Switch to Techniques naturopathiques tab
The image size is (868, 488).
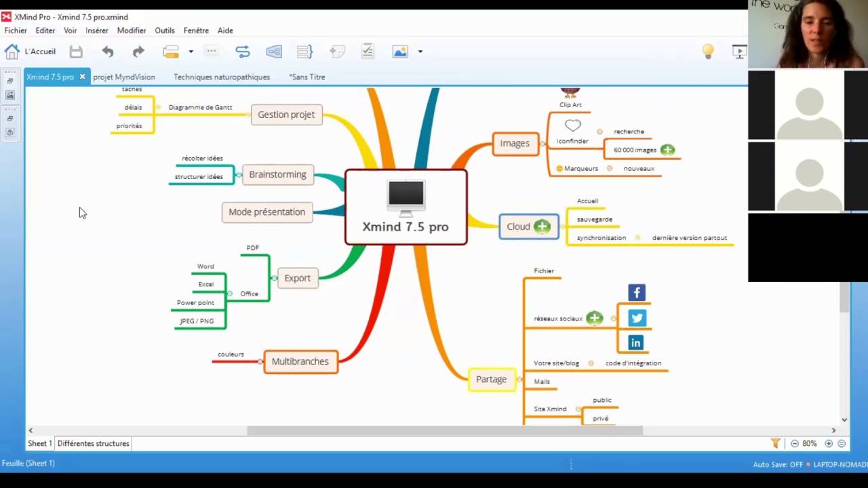click(x=222, y=77)
